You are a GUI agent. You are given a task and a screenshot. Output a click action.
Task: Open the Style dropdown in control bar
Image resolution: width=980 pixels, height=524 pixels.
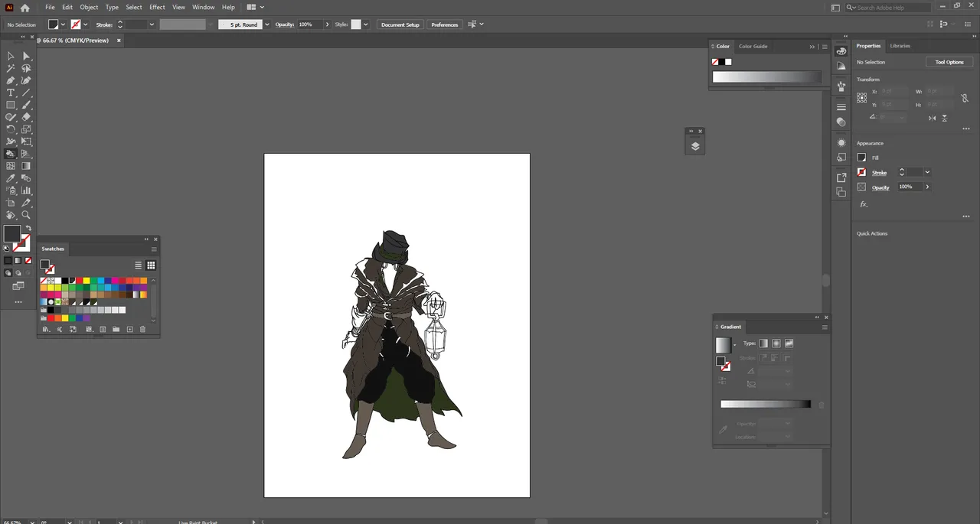(x=366, y=24)
